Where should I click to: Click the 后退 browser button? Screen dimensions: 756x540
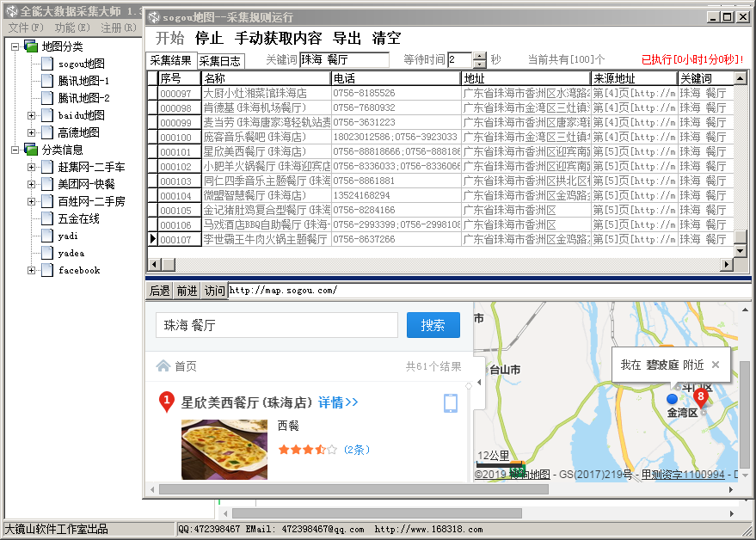pos(159,291)
